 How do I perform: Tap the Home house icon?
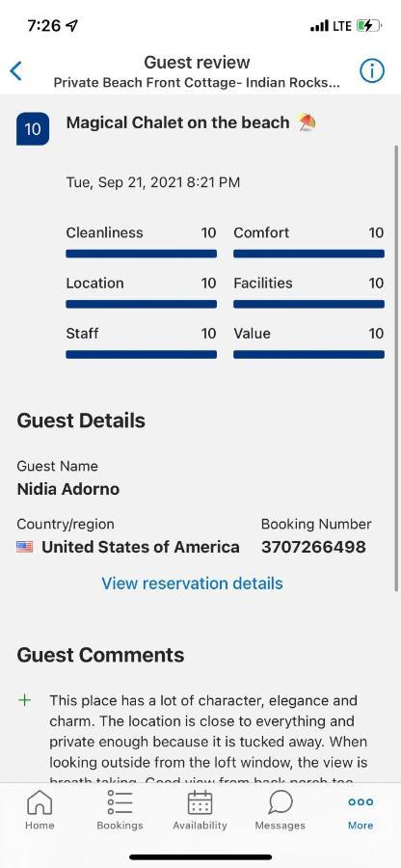click(40, 802)
